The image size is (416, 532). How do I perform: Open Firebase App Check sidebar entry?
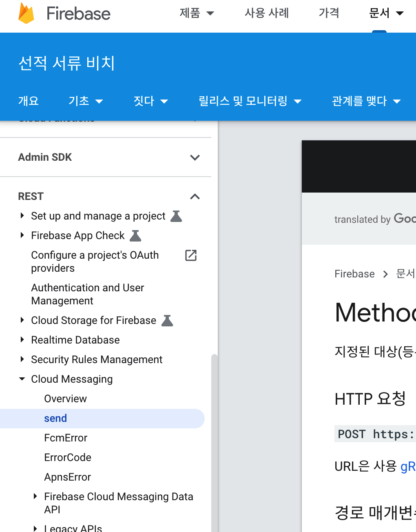(x=78, y=235)
